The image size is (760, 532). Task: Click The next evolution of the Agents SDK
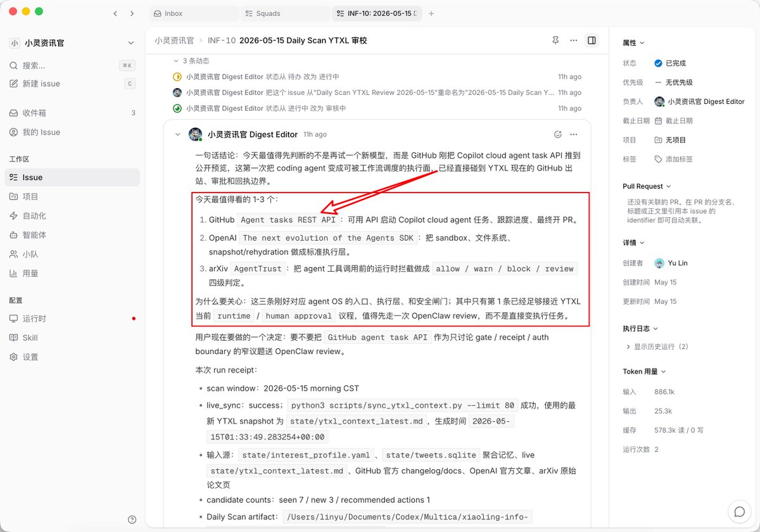point(327,238)
